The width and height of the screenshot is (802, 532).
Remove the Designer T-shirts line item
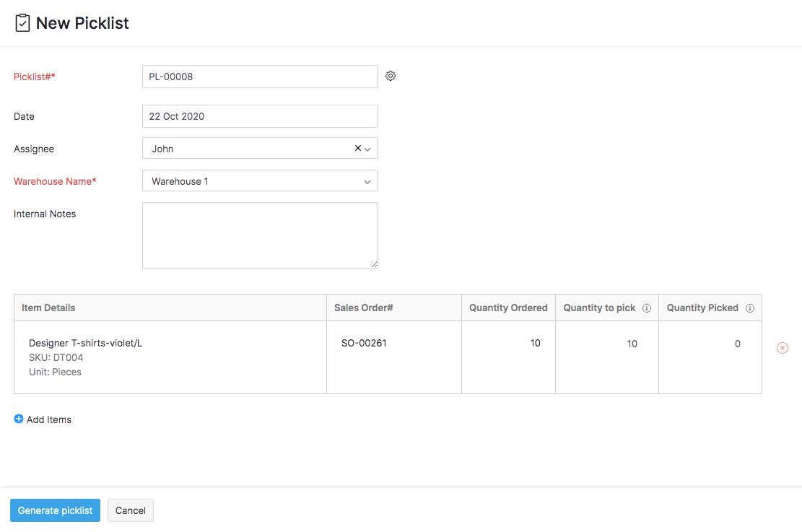782,348
